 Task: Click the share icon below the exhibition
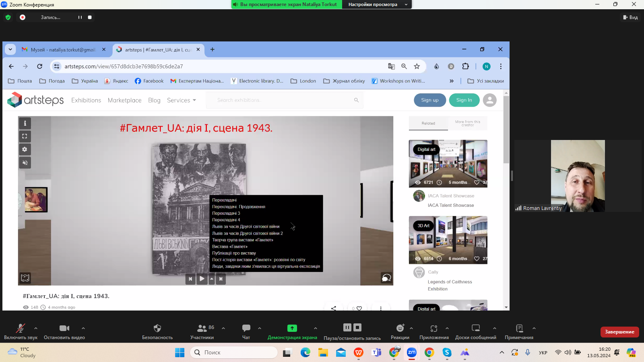coord(333,308)
